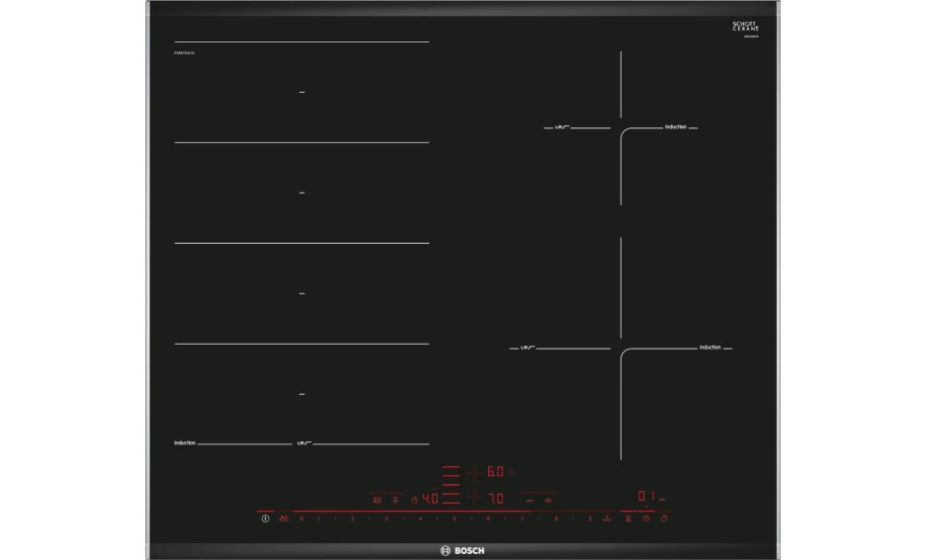Set power level to 9 on scale
The width and height of the screenshot is (925, 560).
[590, 519]
